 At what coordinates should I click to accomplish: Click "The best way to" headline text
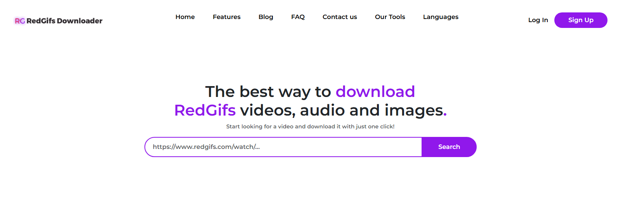(x=268, y=92)
